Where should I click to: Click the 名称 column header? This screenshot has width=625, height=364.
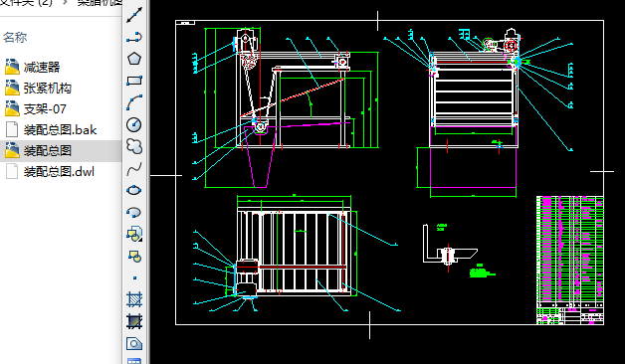(15, 38)
